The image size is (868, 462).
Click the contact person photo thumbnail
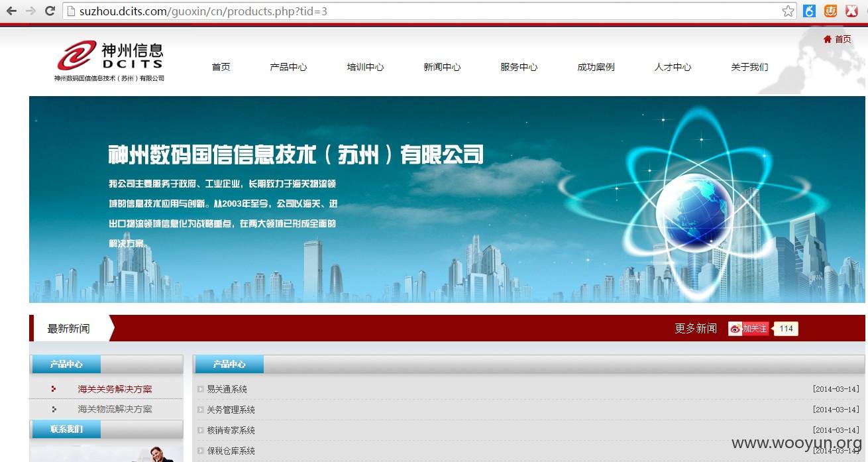(106, 452)
